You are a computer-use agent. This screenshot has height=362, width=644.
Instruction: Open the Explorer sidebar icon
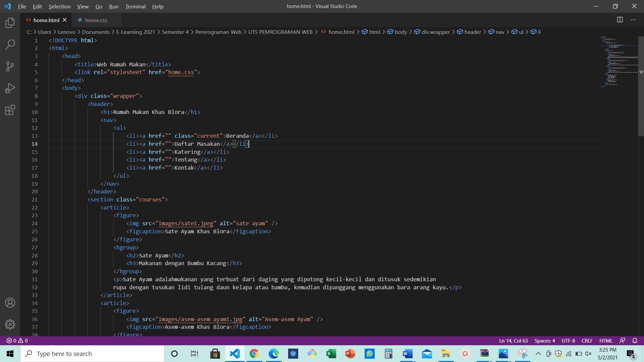tap(10, 23)
